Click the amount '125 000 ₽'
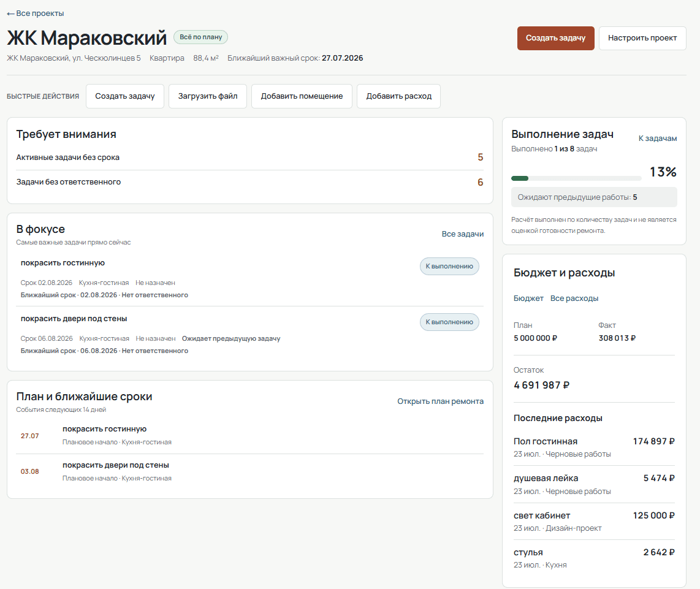 [653, 515]
